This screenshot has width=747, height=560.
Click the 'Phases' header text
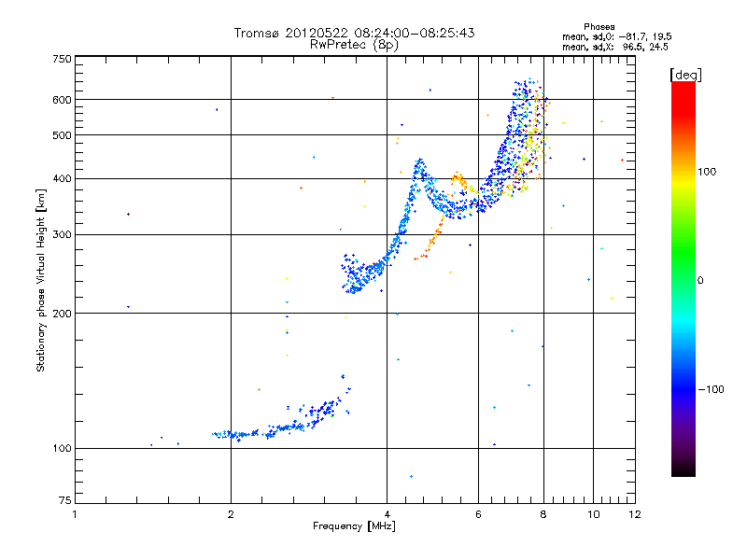pos(599,27)
